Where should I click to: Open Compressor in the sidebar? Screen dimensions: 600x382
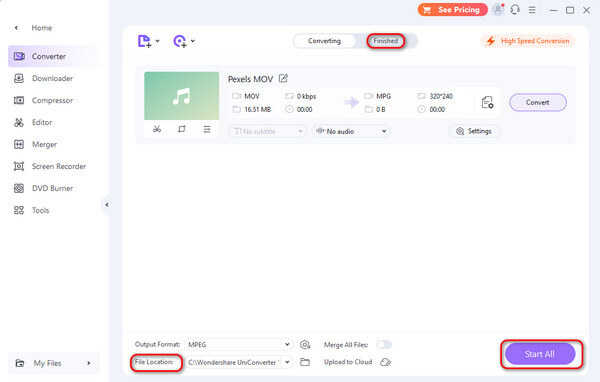click(x=52, y=100)
